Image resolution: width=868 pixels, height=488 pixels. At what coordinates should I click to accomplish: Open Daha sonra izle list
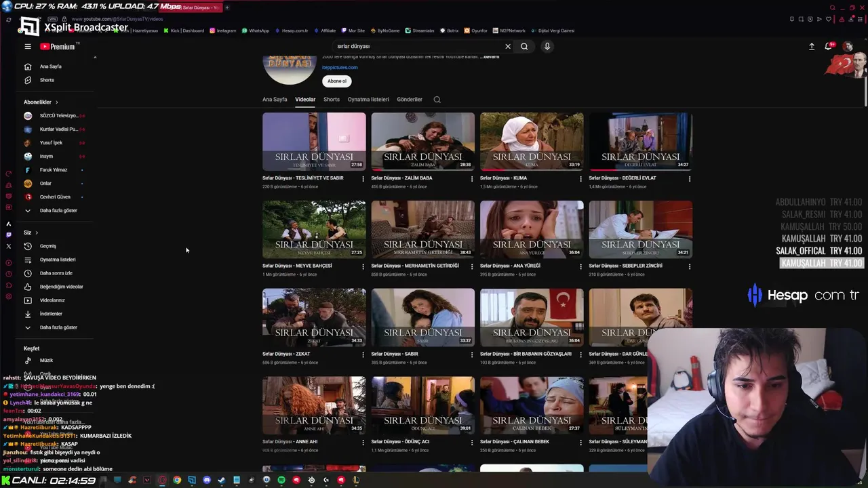(56, 273)
